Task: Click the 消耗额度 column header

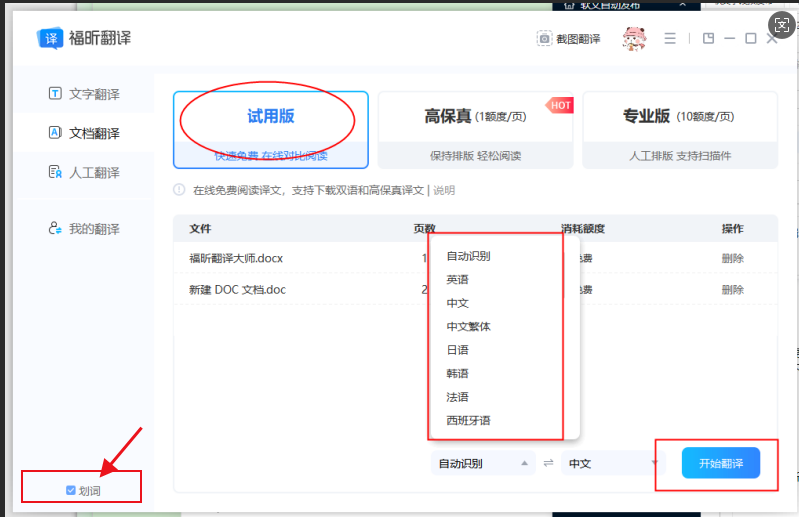Action: (582, 229)
